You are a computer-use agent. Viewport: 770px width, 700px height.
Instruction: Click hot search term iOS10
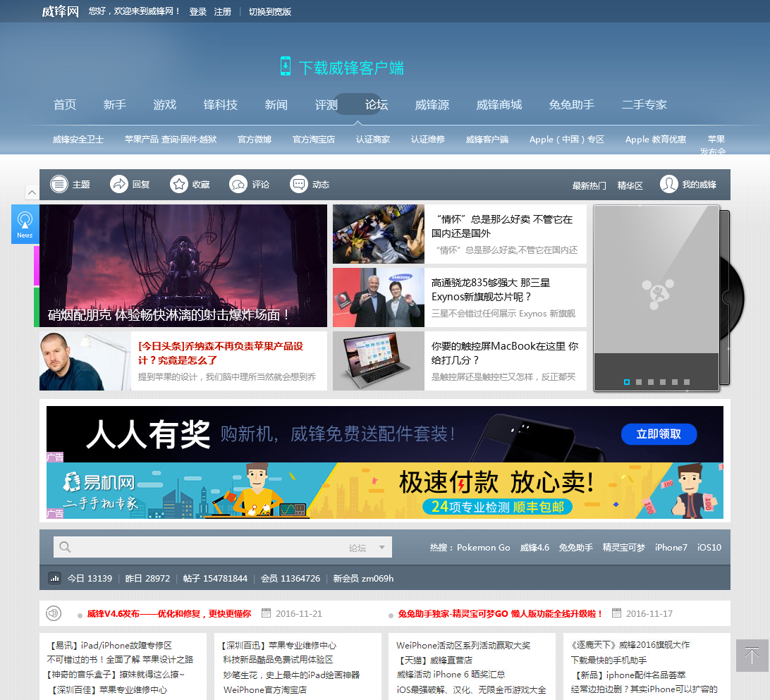tap(709, 547)
